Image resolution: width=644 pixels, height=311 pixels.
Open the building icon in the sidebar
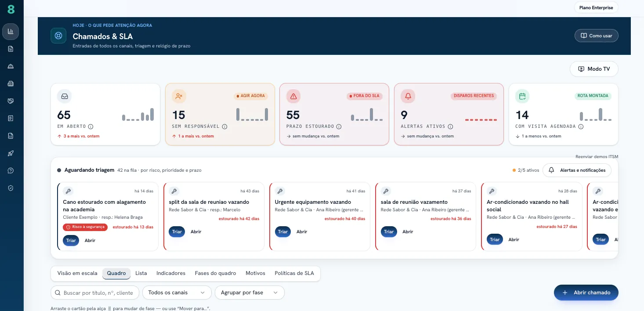click(x=11, y=83)
